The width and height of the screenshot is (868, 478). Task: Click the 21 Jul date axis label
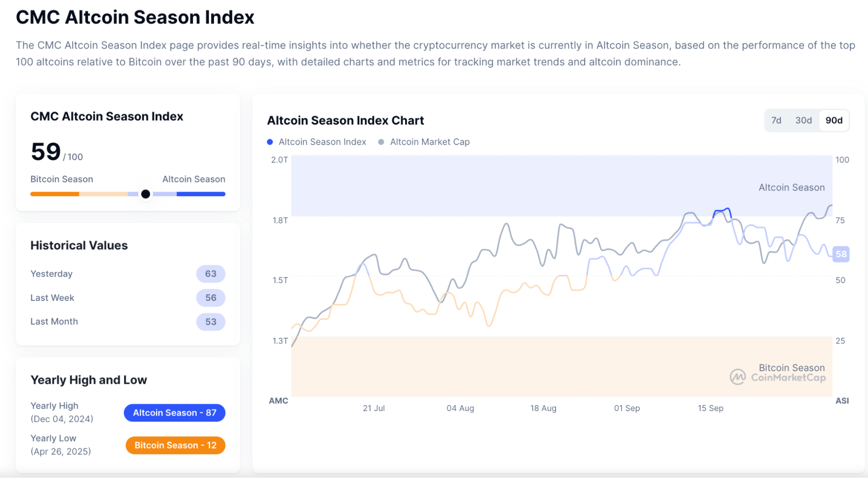point(373,408)
